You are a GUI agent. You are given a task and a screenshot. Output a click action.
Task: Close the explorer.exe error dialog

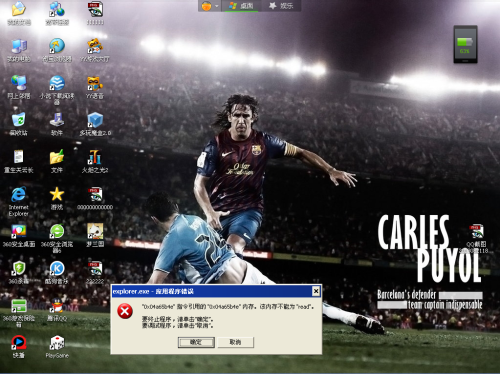316,292
